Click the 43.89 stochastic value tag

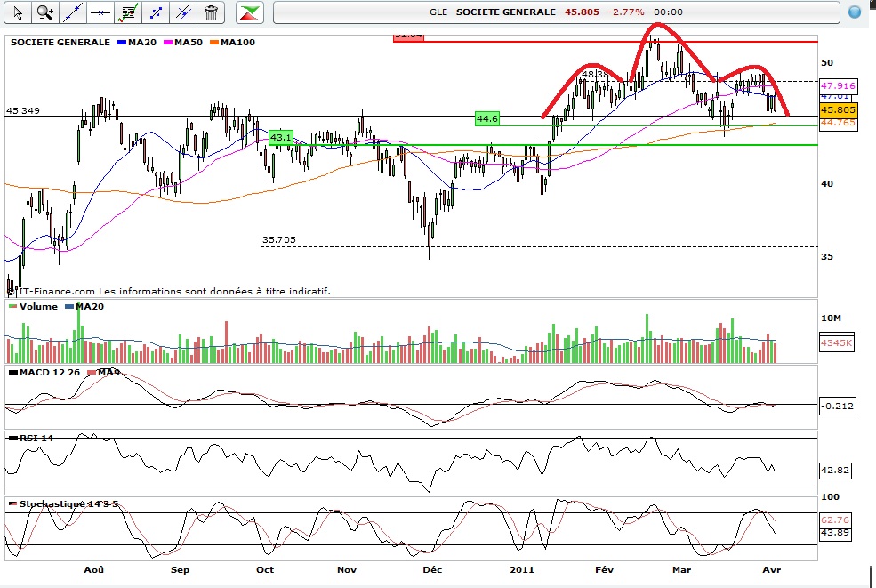tap(835, 533)
